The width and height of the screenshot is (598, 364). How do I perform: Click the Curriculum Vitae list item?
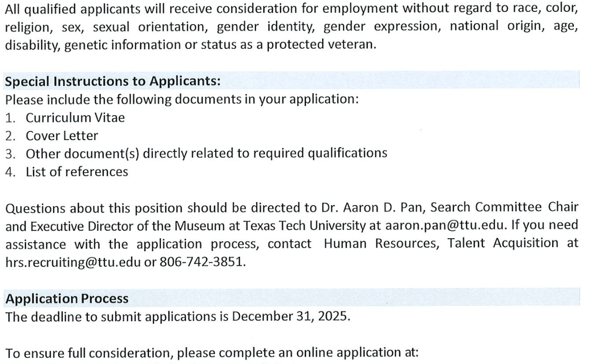click(75, 118)
